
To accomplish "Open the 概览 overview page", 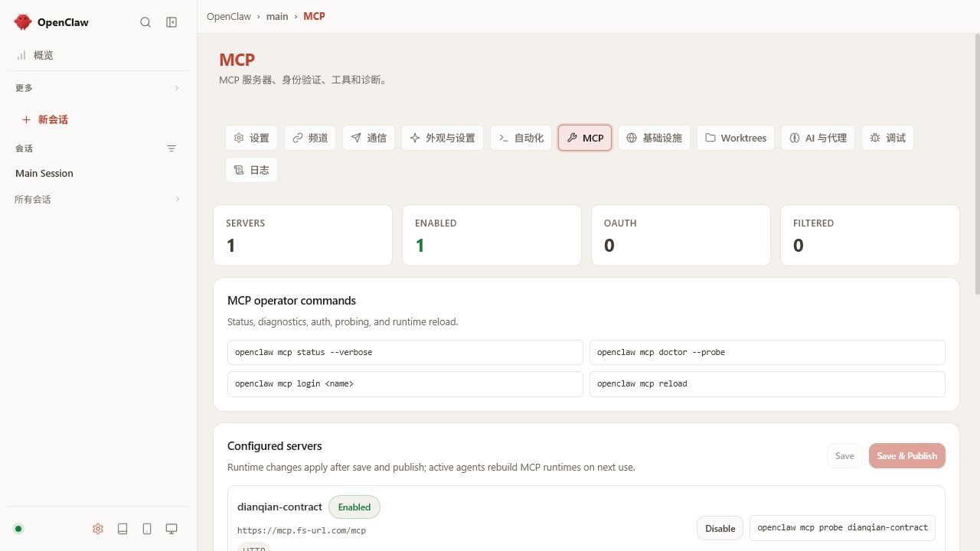I will pos(98,55).
